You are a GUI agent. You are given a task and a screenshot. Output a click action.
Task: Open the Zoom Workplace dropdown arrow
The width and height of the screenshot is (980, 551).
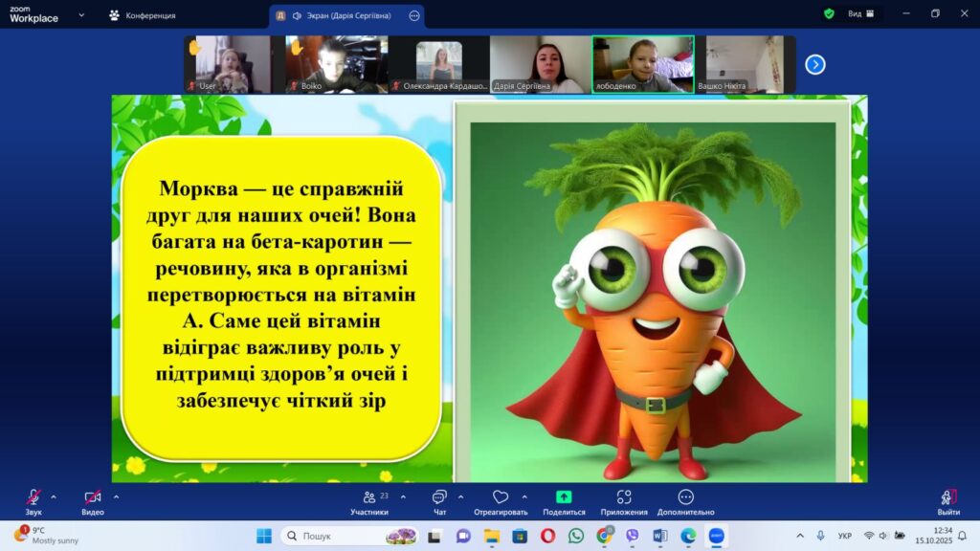(x=81, y=15)
